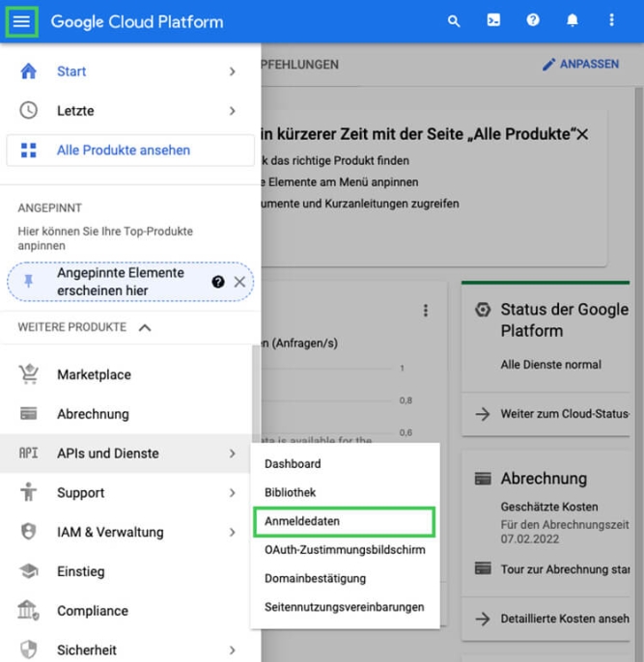Click the Start home icon
Screen dimensions: 644x662
(x=28, y=71)
